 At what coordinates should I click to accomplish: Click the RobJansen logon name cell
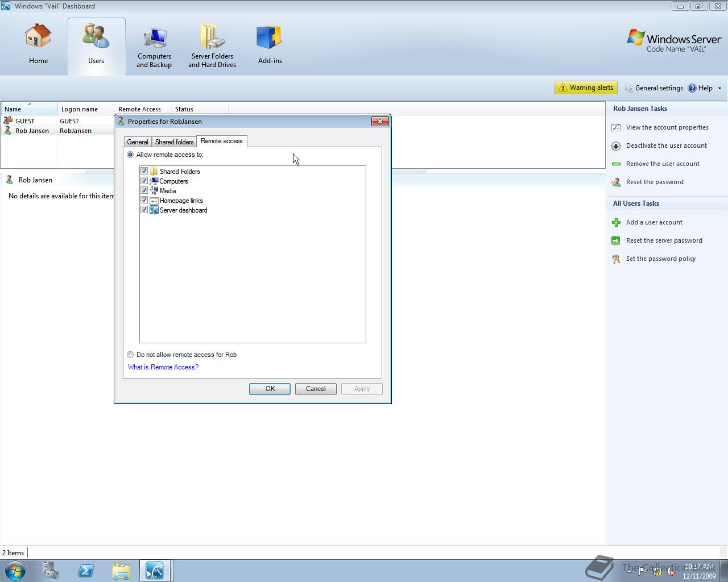[x=76, y=131]
